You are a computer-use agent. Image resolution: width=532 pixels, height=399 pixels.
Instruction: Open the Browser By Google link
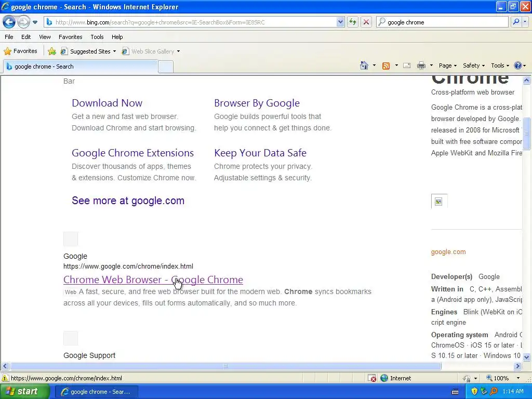(x=257, y=103)
